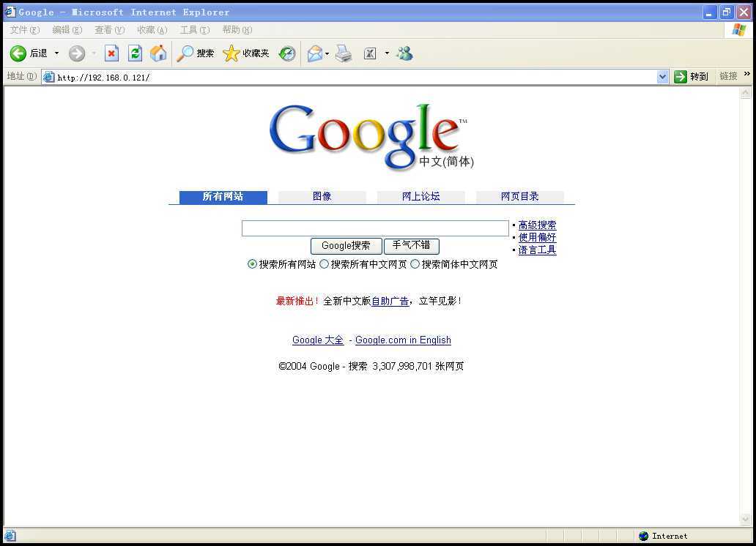Screen dimensions: 756x546
Task: Open History clock icon in toolbar
Action: pyautogui.click(x=287, y=53)
